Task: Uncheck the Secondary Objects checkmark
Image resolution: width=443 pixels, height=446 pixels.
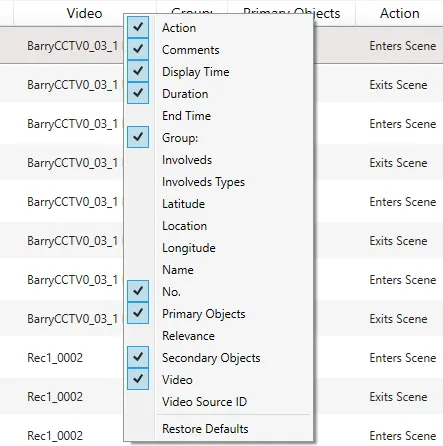Action: (x=138, y=357)
